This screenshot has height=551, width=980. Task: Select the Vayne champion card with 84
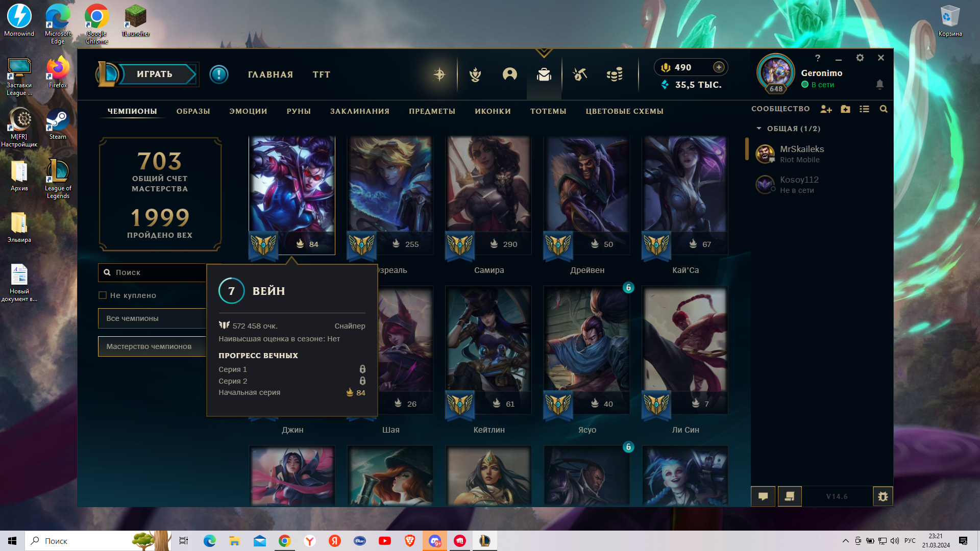(292, 195)
